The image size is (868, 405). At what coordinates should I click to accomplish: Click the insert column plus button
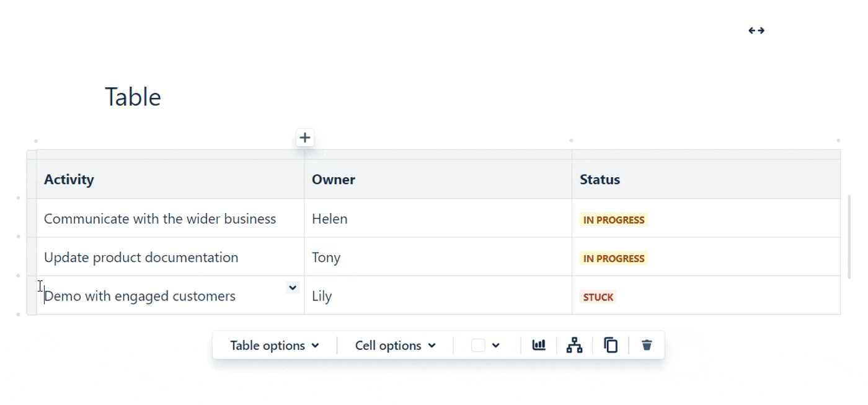[304, 137]
